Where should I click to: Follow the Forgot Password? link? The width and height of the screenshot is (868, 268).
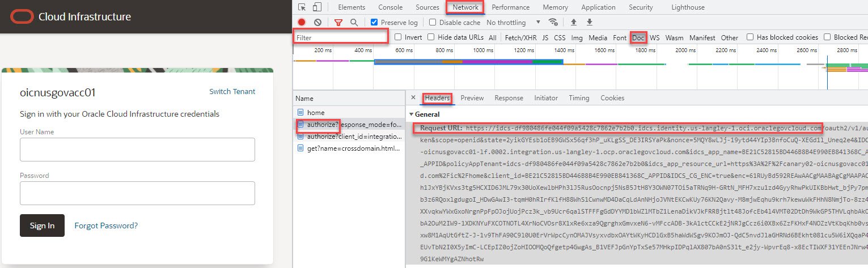click(x=106, y=226)
